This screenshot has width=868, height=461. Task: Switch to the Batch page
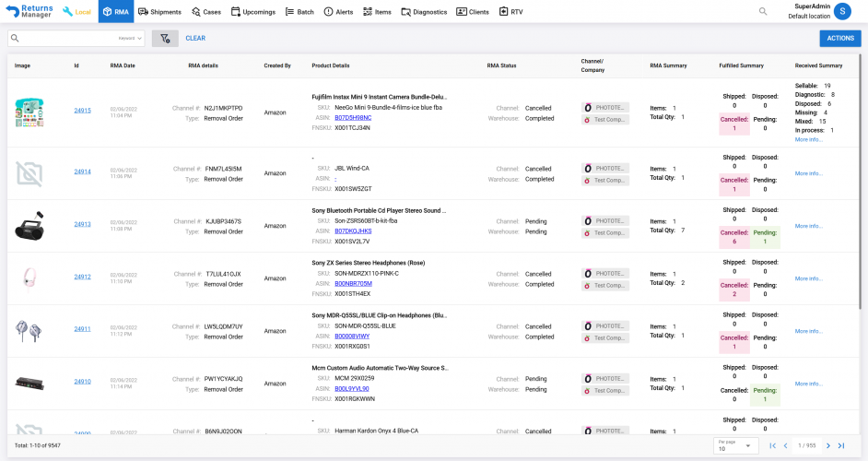coord(299,12)
